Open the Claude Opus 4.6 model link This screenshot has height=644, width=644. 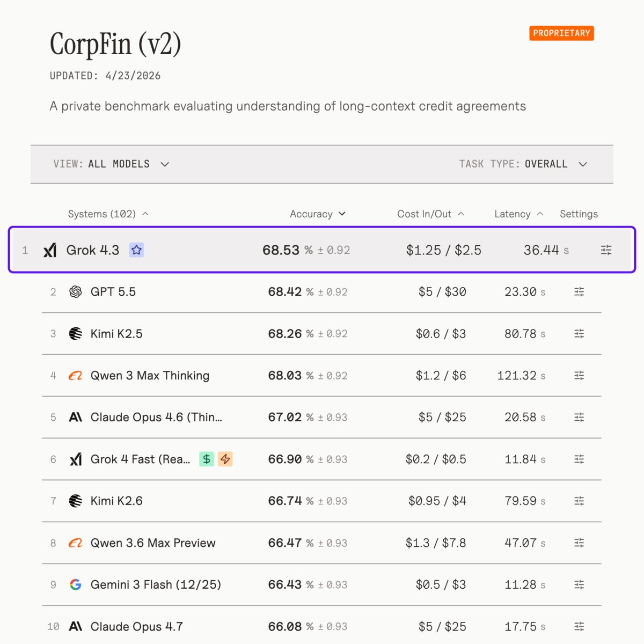point(156,418)
